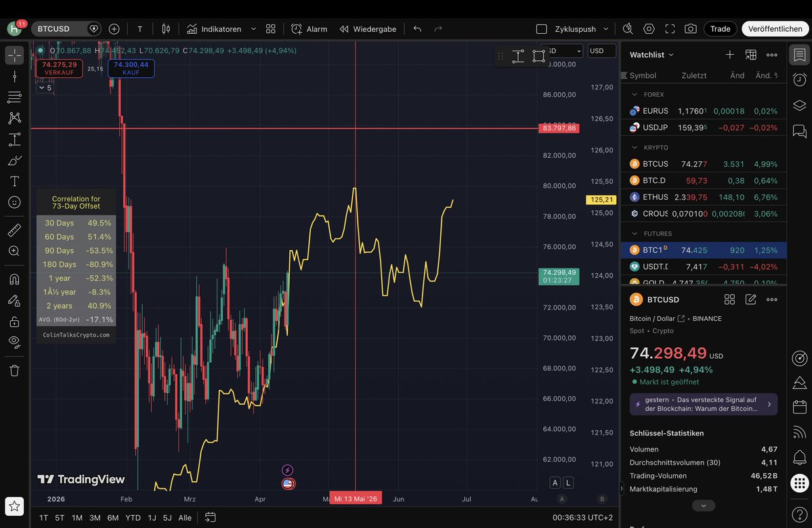This screenshot has width=812, height=528.
Task: Select the 5J time range
Action: [x=167, y=518]
